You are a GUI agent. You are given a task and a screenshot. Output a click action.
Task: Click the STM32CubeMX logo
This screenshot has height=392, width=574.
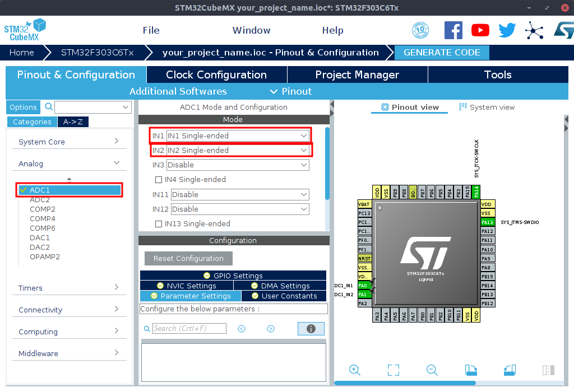tap(25, 30)
